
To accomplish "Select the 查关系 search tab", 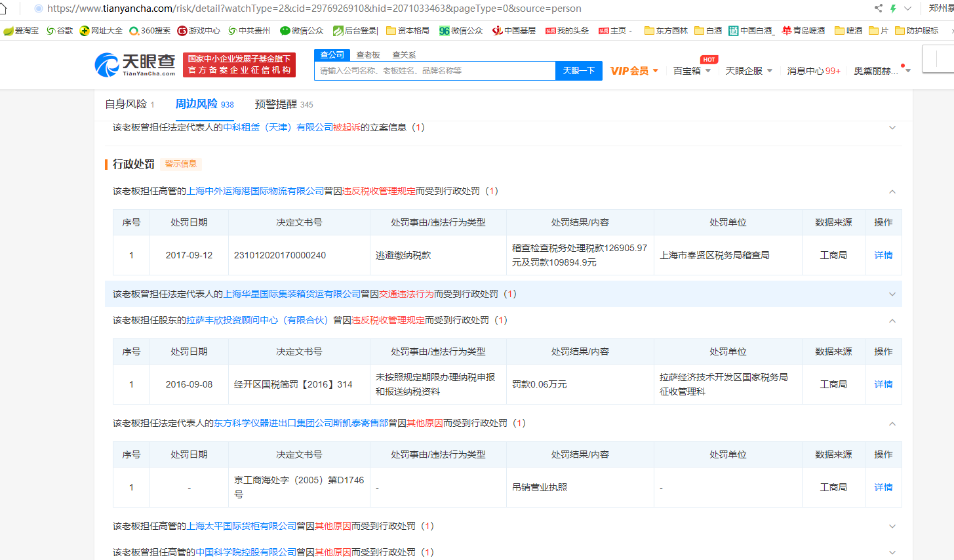I will click(404, 55).
